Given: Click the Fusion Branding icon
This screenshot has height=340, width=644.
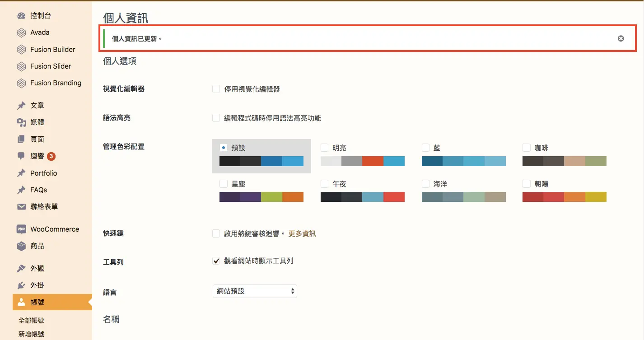Looking at the screenshot, I should coord(21,83).
